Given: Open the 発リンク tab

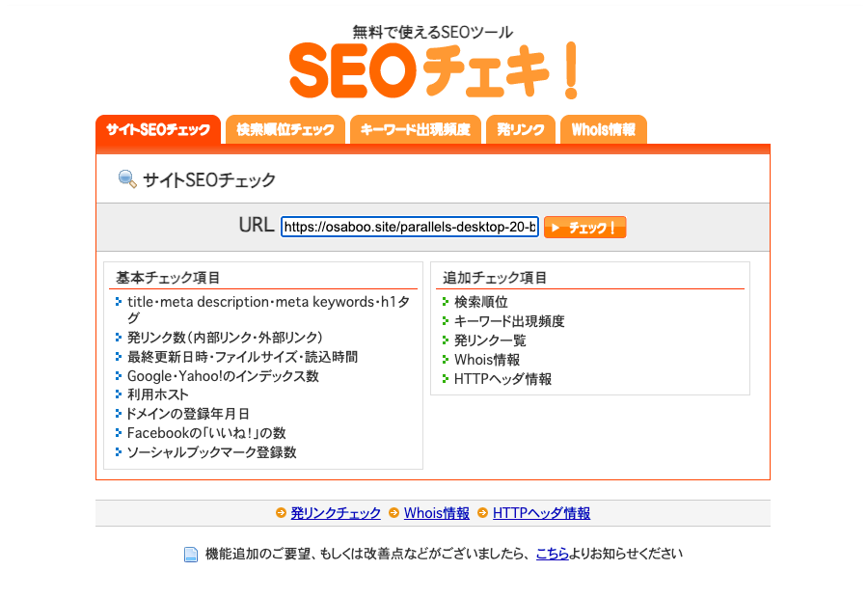Looking at the screenshot, I should click(521, 129).
